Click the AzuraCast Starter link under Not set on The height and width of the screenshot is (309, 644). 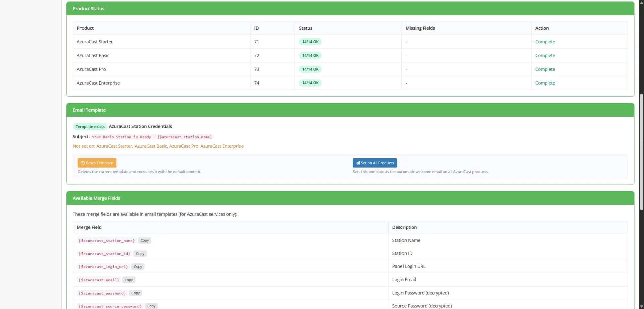[114, 146]
